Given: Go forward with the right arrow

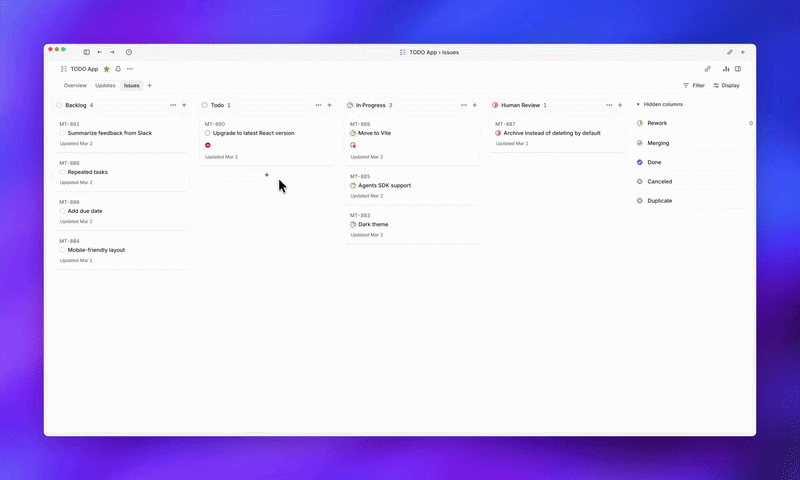Looking at the screenshot, I should pos(112,52).
